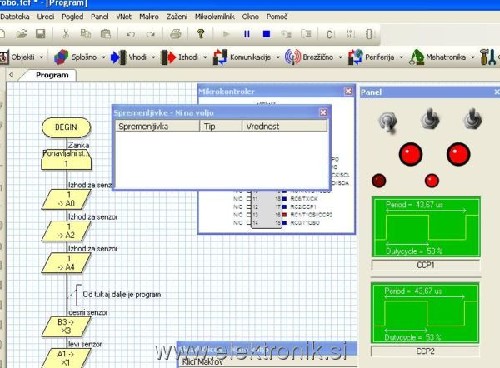Stop the simulation with the square button
Image resolution: width=500 pixels, height=368 pixels.
266,34
